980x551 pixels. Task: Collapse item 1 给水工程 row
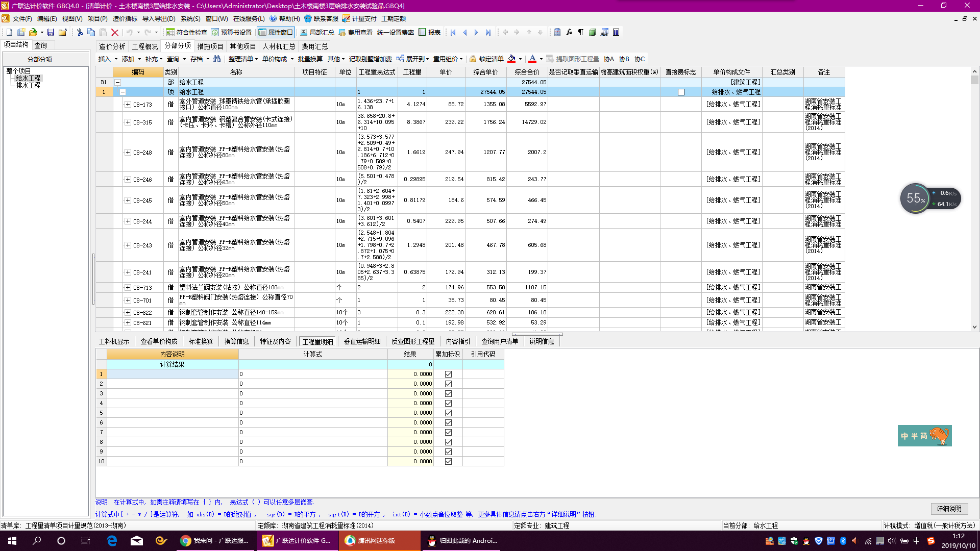(x=122, y=92)
